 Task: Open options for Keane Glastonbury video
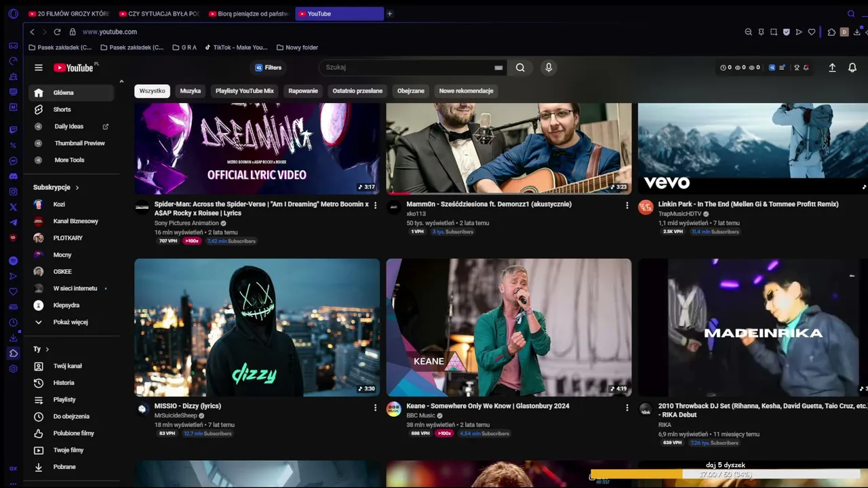point(627,407)
